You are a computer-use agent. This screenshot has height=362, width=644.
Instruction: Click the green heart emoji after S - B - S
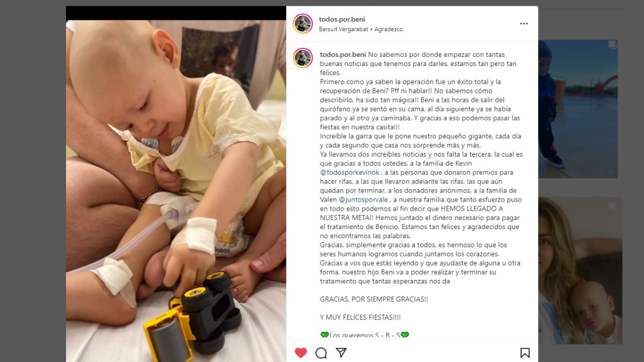(x=405, y=335)
